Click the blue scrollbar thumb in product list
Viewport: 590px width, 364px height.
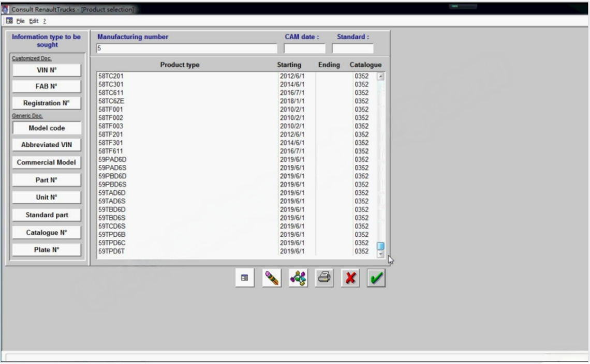(380, 246)
